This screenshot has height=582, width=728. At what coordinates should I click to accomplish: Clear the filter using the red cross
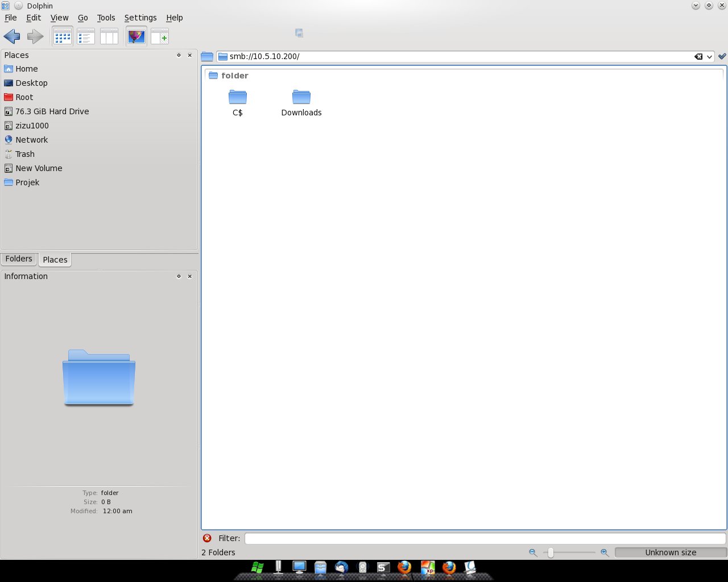pos(207,538)
